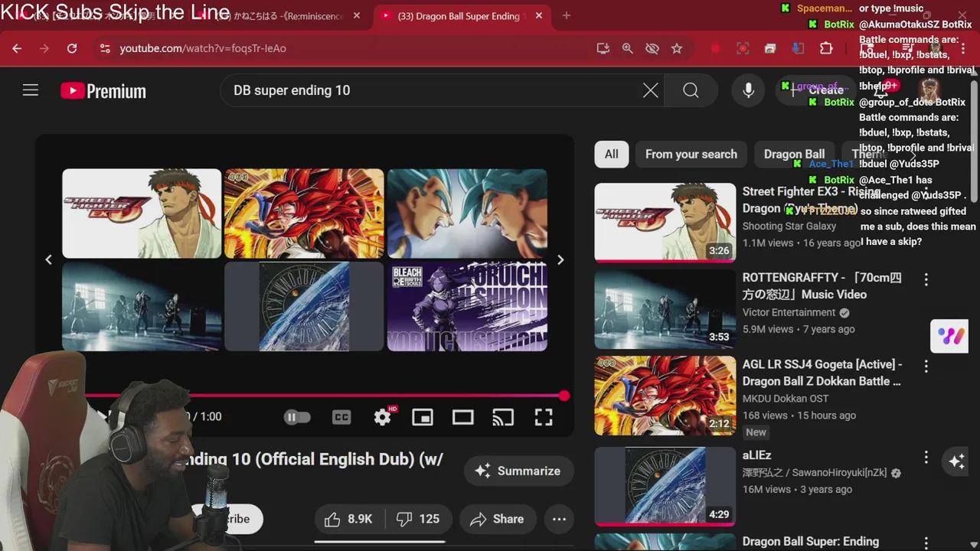The width and height of the screenshot is (980, 551).
Task: Open options menu for ROTTENGRAFFTY video
Action: pos(926,279)
